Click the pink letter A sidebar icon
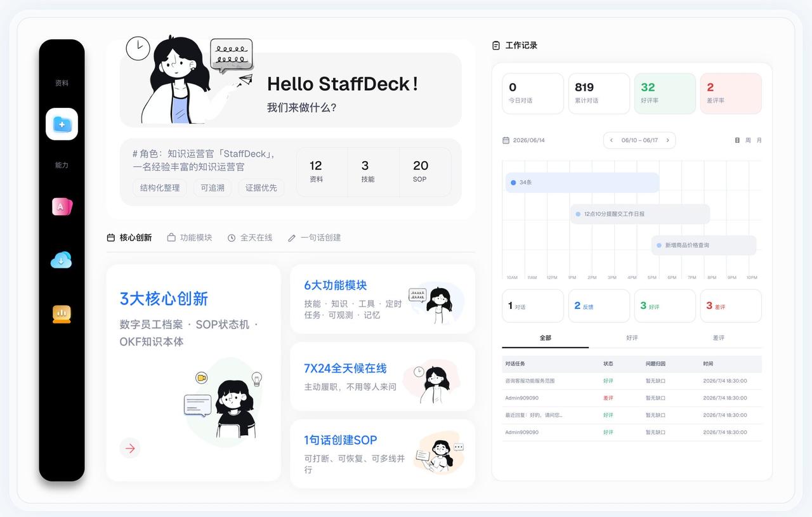Viewport: 812px width, 517px height. [x=62, y=207]
